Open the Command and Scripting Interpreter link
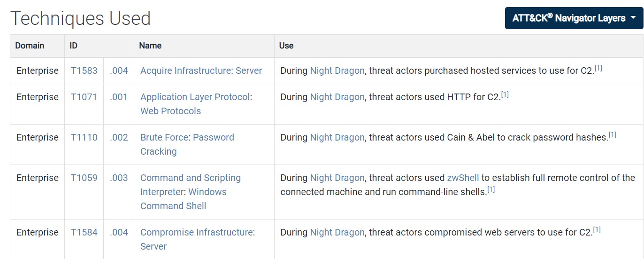 190,178
